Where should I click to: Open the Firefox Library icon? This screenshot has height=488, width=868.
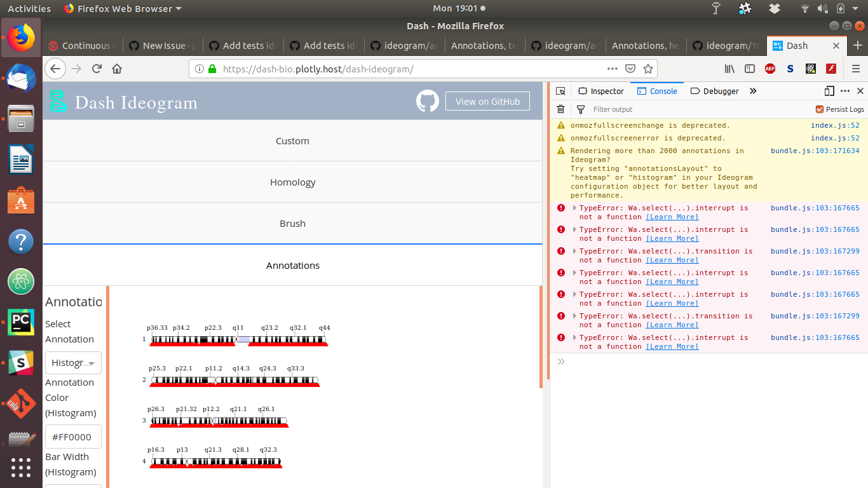tap(731, 69)
